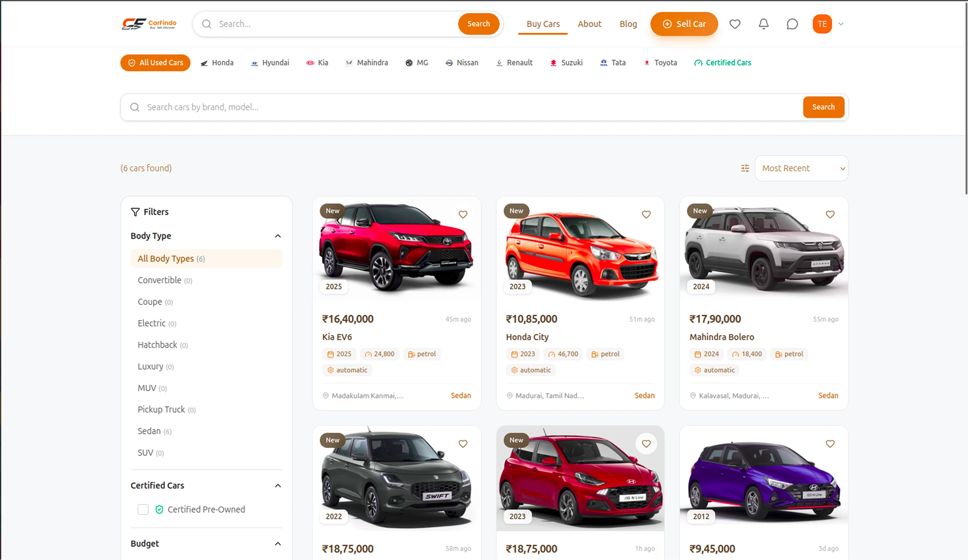Collapse the Body Type filter section

[278, 236]
